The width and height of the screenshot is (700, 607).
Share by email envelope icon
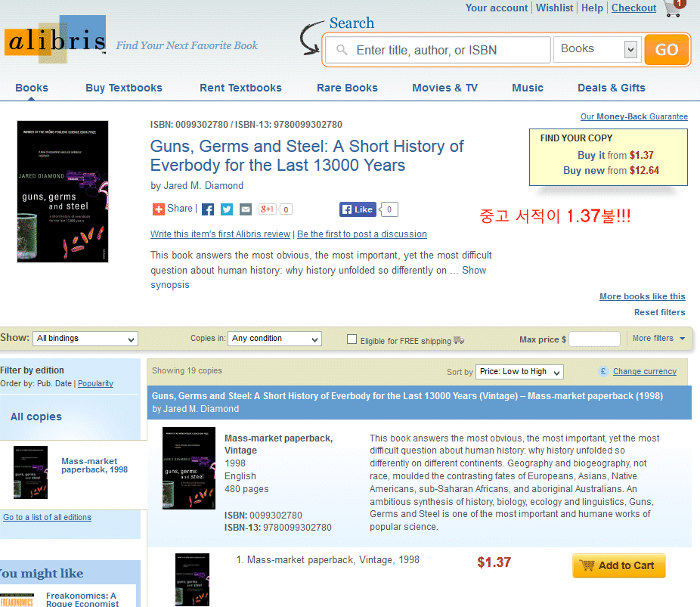point(246,209)
